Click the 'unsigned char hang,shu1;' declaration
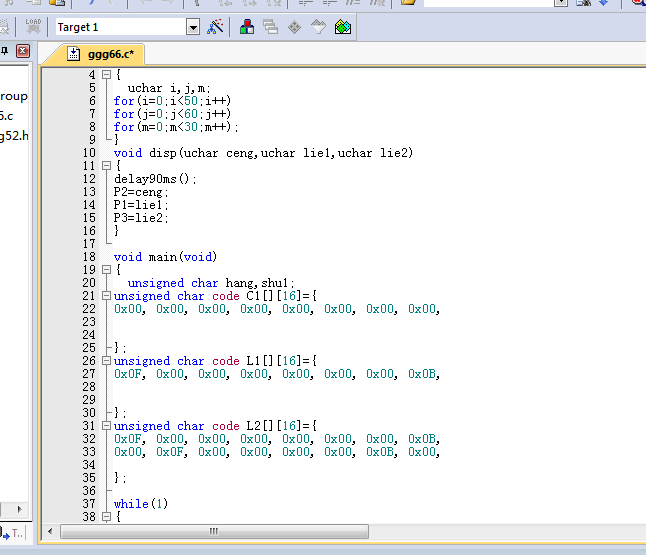This screenshot has height=555, width=646. (211, 283)
